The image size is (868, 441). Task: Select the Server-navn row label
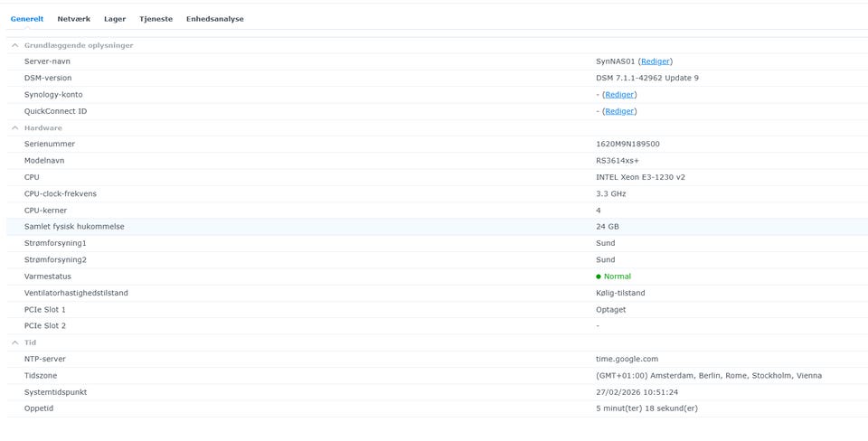click(x=47, y=61)
